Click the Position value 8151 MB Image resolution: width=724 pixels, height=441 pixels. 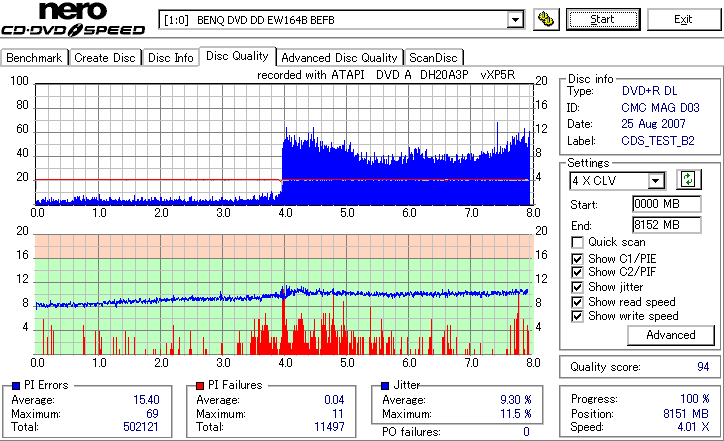pos(686,413)
